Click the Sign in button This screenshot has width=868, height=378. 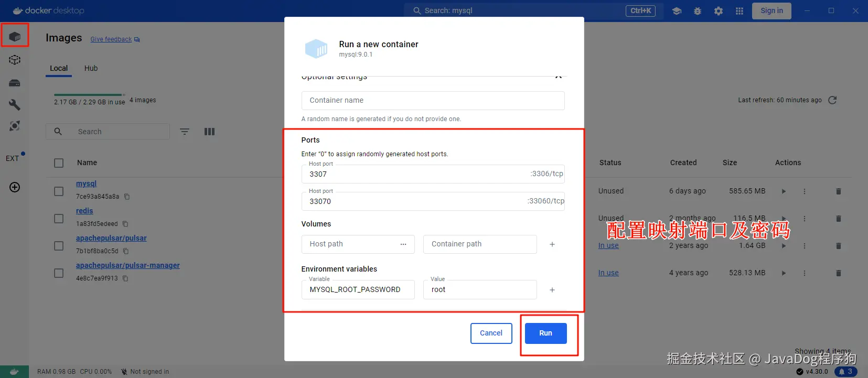771,10
